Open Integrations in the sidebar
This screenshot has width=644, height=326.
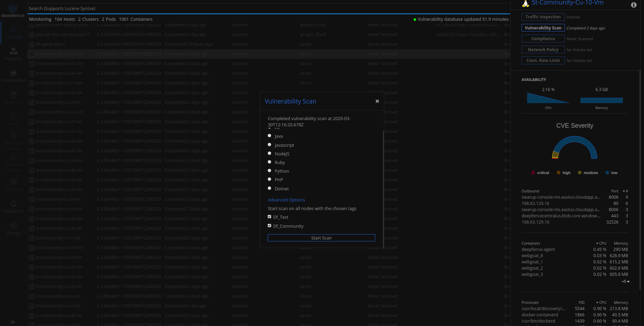(13, 207)
